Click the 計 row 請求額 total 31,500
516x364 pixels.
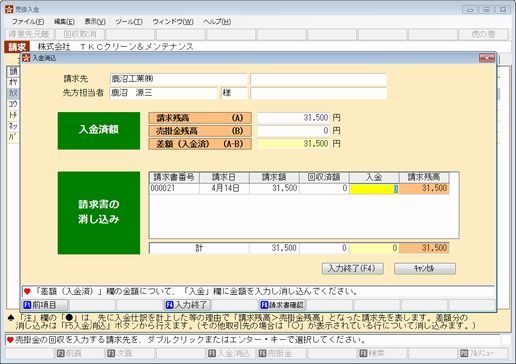[274, 248]
